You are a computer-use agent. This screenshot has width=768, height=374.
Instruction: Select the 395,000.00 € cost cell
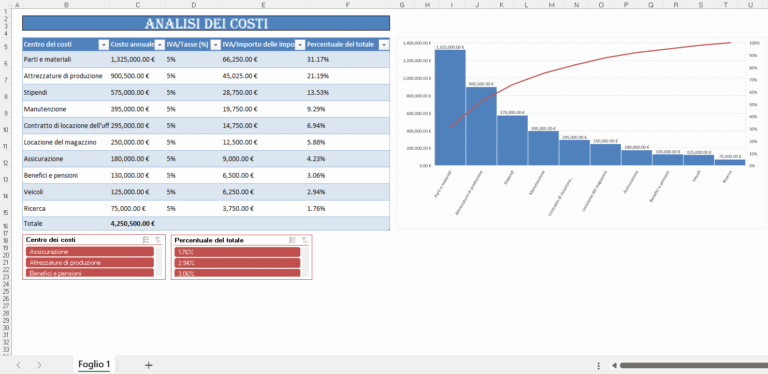138,109
